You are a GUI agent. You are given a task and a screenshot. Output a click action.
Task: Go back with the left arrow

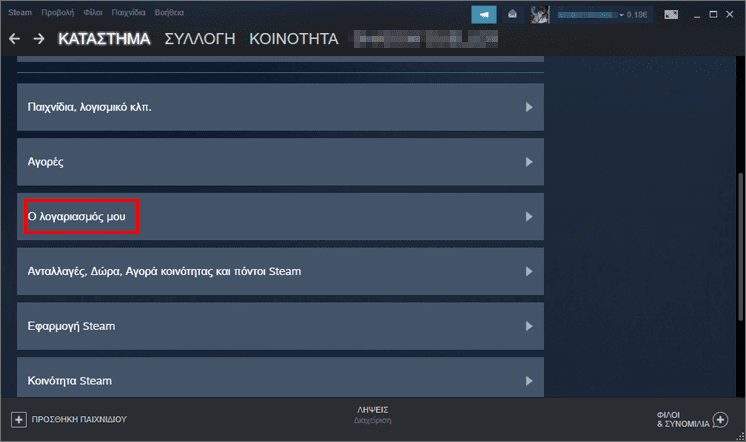click(14, 39)
